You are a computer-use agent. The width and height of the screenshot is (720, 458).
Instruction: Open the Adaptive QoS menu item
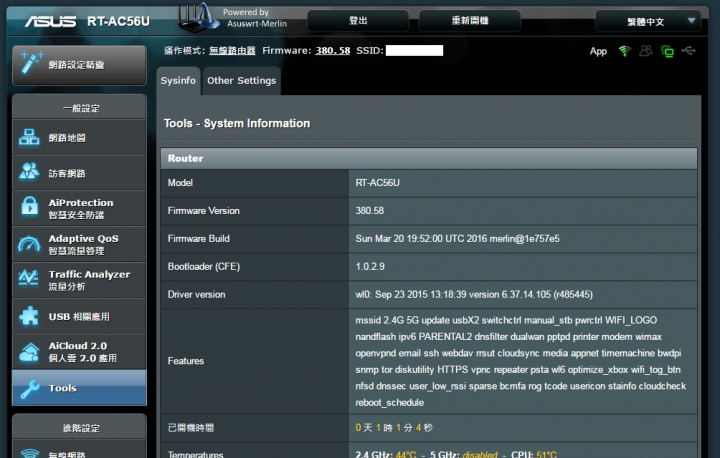pyautogui.click(x=79, y=244)
